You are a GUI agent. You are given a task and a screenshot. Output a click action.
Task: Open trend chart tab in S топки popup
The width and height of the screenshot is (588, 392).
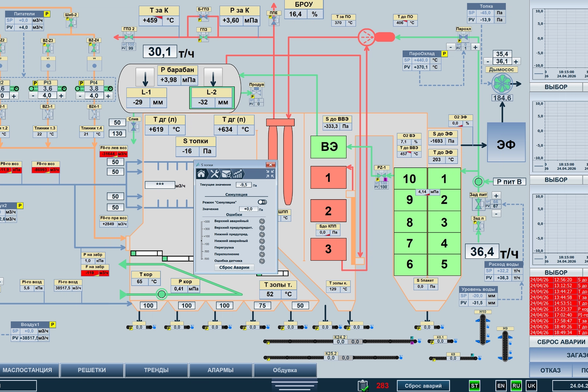coord(238,173)
